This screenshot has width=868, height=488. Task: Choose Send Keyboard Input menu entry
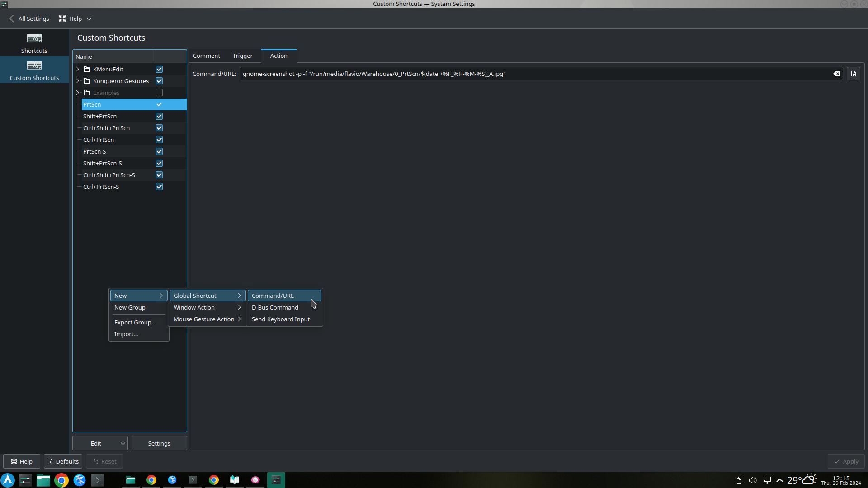280,319
